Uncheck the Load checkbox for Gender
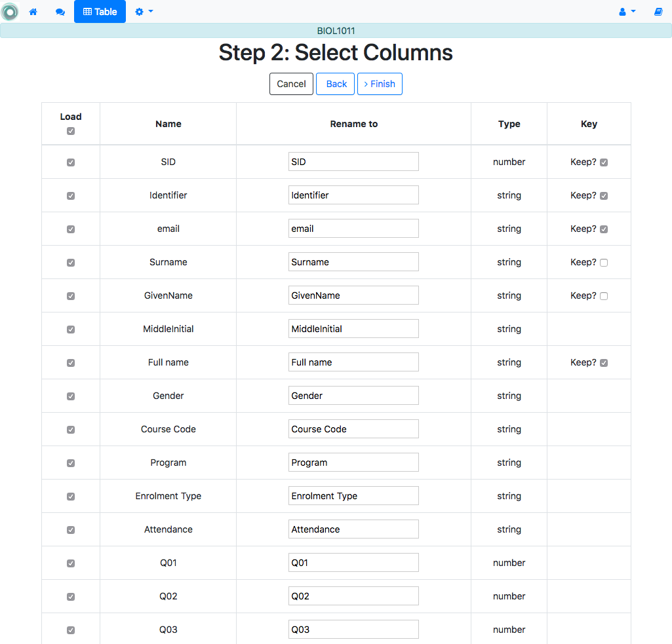 [71, 396]
